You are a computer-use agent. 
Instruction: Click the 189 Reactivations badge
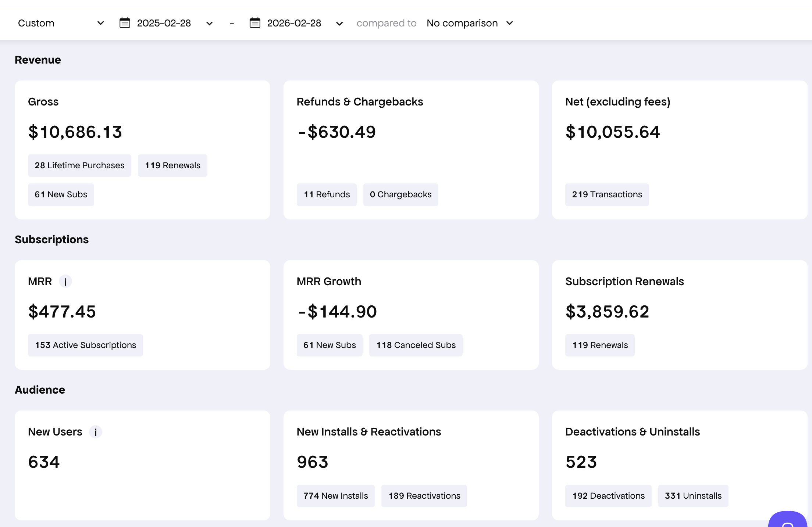(424, 496)
